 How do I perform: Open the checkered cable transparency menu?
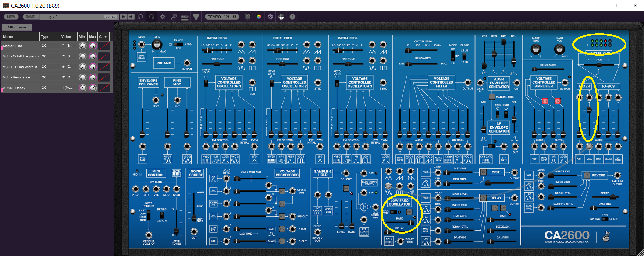point(248,17)
